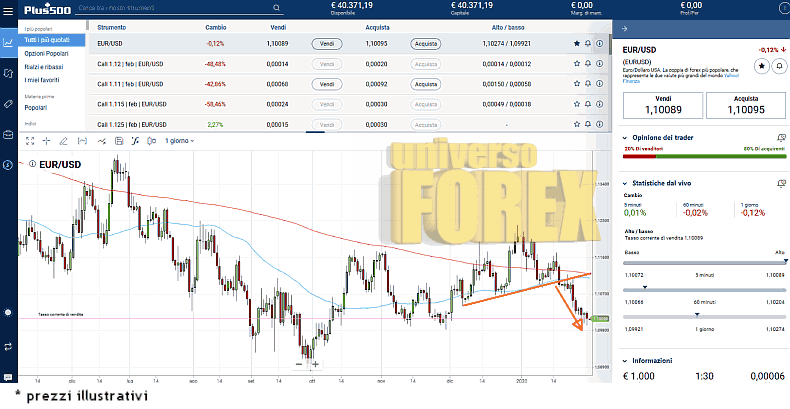Toggle the star button in EUR/USD details panel
This screenshot has height=409, width=790.
coord(761,65)
